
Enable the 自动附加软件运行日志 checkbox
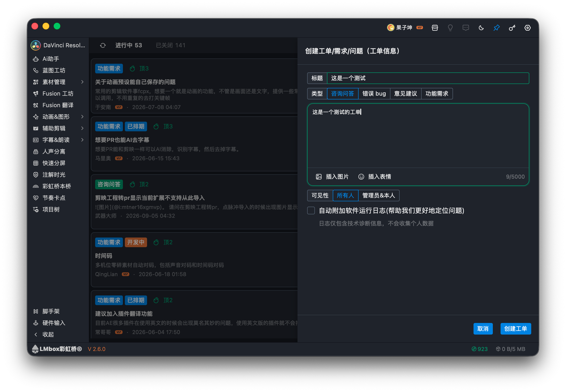pyautogui.click(x=311, y=211)
